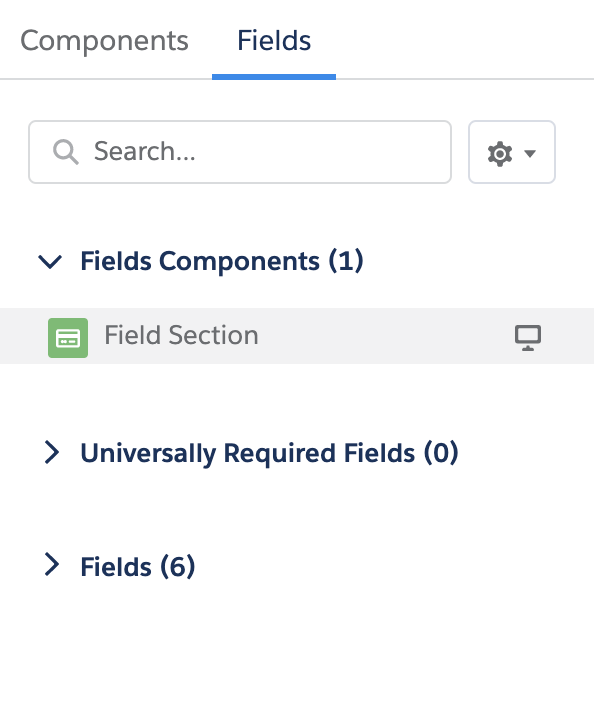Image resolution: width=594 pixels, height=706 pixels.
Task: Click the green Field Section component icon
Action: [x=68, y=338]
